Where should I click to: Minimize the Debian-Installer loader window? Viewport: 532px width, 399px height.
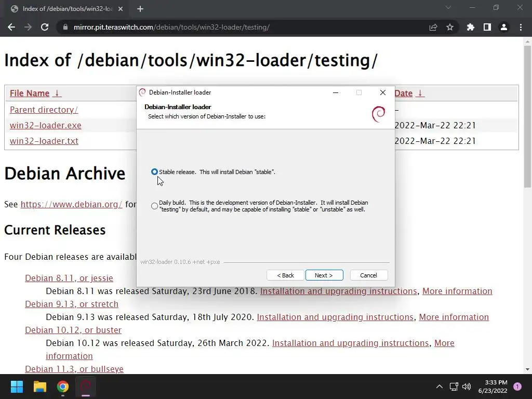pos(336,92)
